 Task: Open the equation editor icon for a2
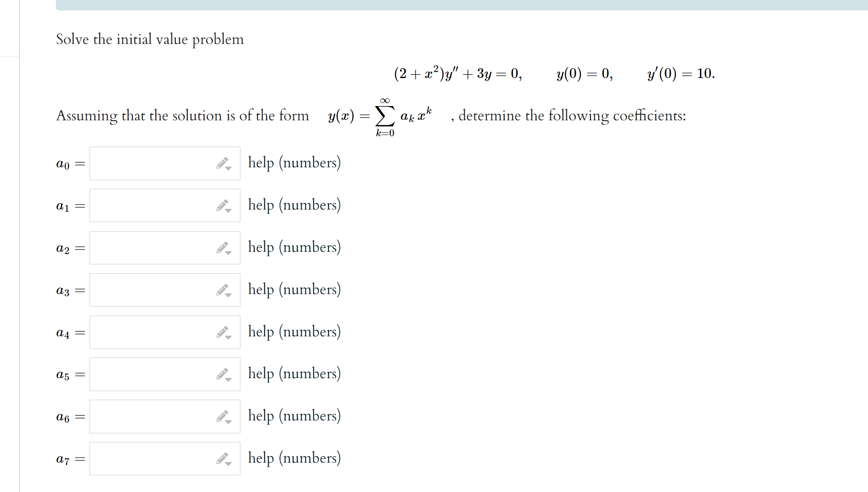[x=223, y=247]
